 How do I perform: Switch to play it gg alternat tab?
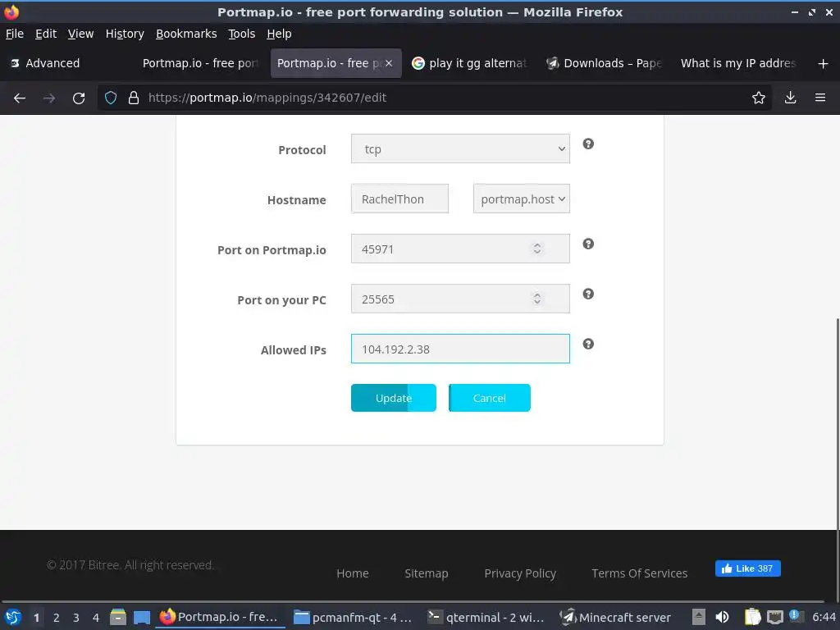pyautogui.click(x=470, y=63)
